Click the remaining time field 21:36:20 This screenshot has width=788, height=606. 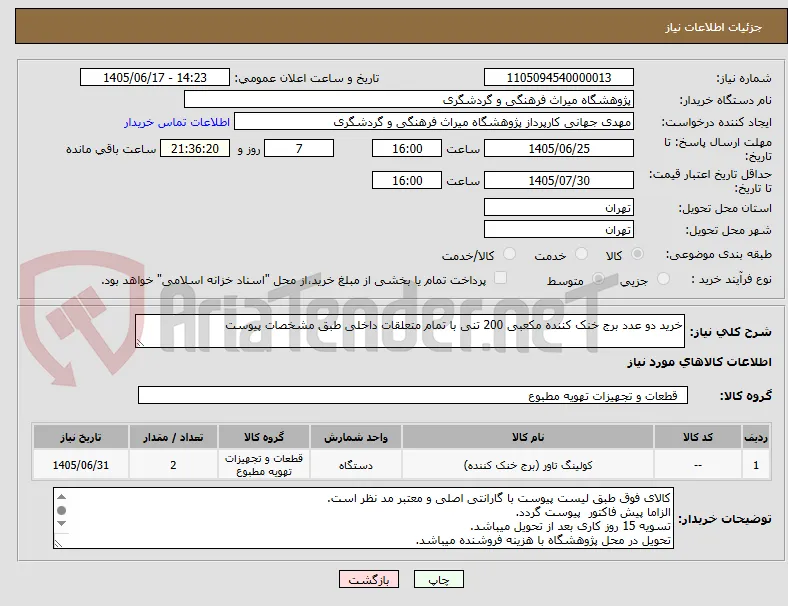click(195, 148)
